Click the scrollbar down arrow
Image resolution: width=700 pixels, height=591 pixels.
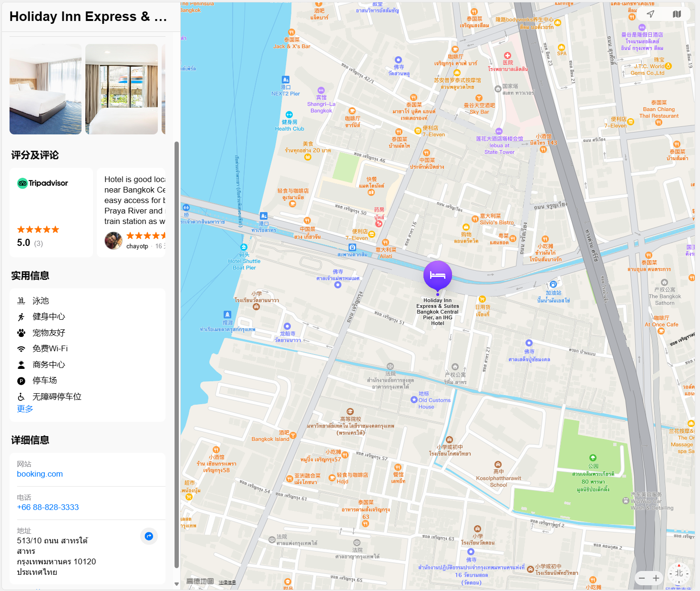pyautogui.click(x=176, y=583)
